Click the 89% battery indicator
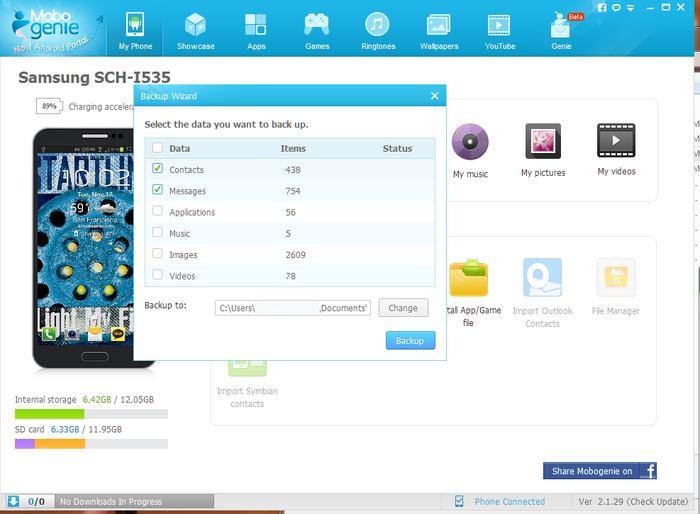 pyautogui.click(x=49, y=106)
